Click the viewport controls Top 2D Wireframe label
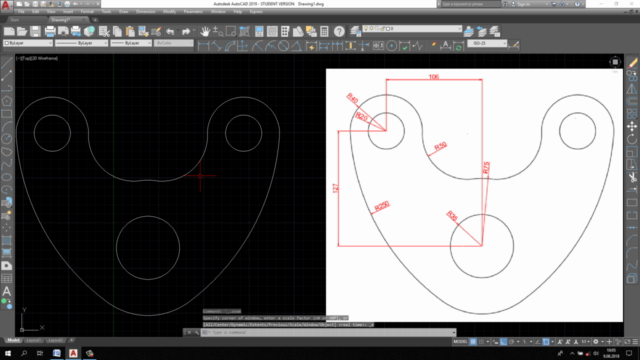640x360 pixels. coord(37,58)
